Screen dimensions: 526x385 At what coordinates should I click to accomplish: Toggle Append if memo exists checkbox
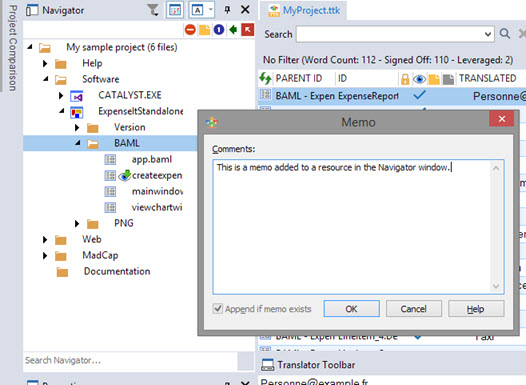pyautogui.click(x=218, y=308)
